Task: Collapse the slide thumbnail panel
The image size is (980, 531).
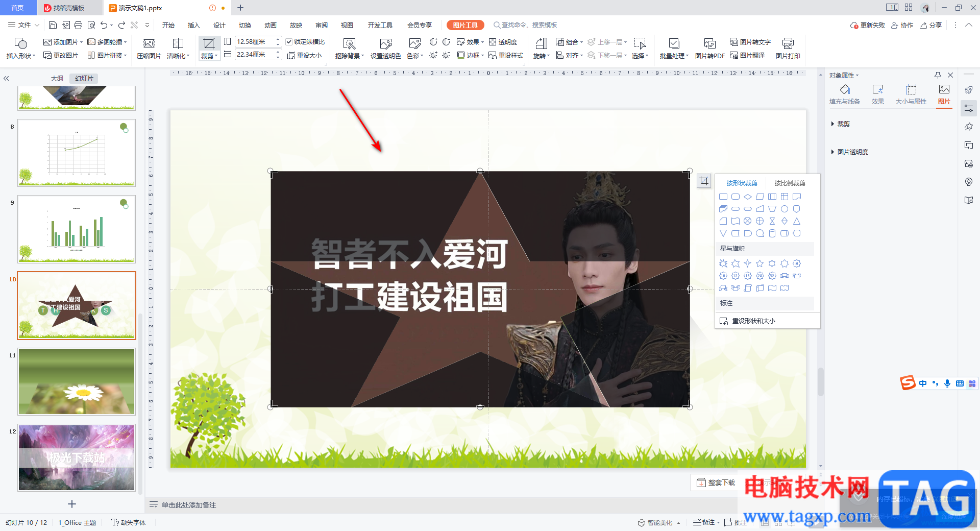Action: click(6, 79)
